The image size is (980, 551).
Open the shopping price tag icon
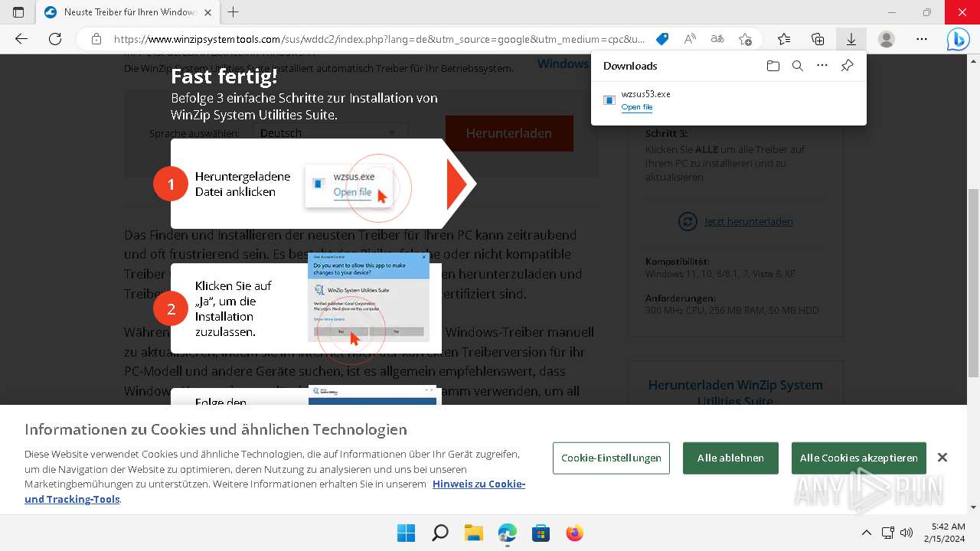pos(662,39)
